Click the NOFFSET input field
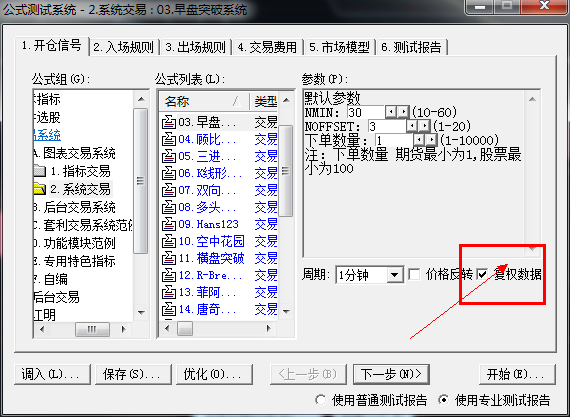This screenshot has height=417, width=570. click(x=386, y=126)
